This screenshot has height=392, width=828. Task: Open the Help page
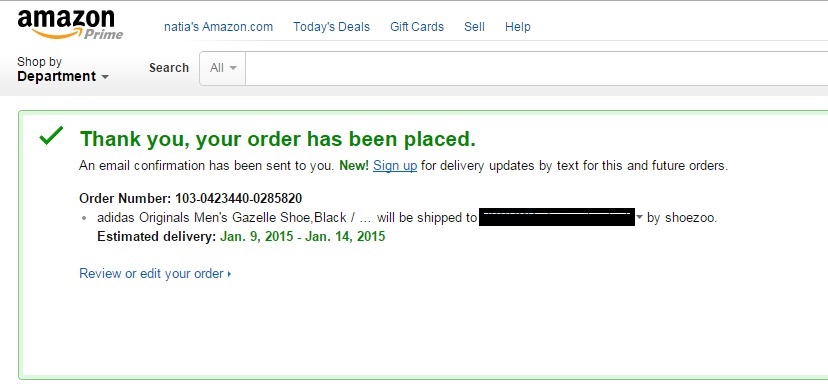[518, 26]
